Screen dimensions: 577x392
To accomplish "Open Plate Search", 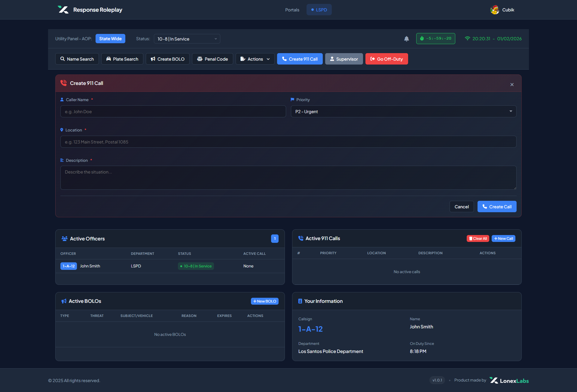I will coord(122,59).
